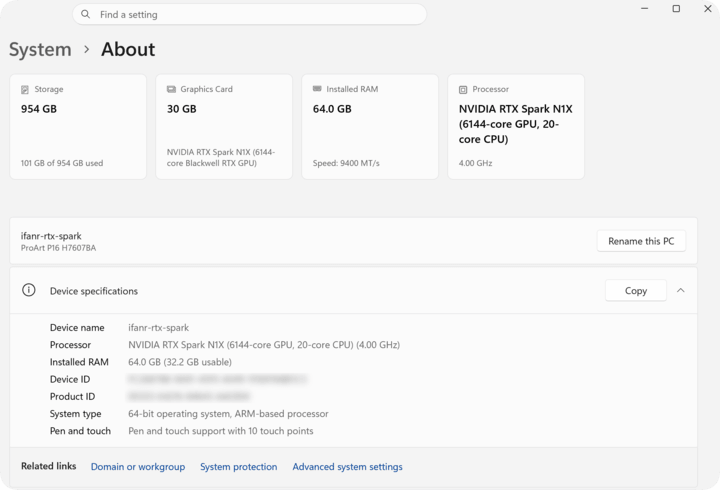Open the Processor NVIDIA RTX Spark card
This screenshot has height=490, width=720.
click(516, 126)
